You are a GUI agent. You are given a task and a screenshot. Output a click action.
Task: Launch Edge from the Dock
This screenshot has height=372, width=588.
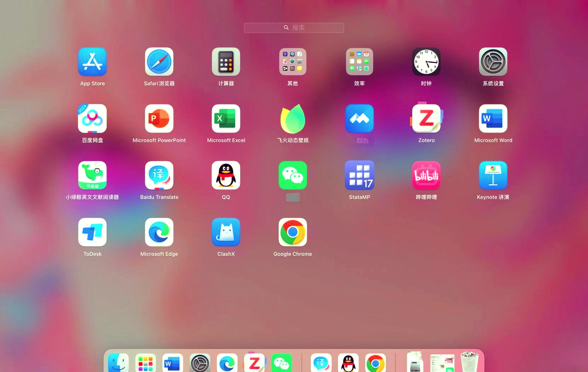(x=227, y=363)
